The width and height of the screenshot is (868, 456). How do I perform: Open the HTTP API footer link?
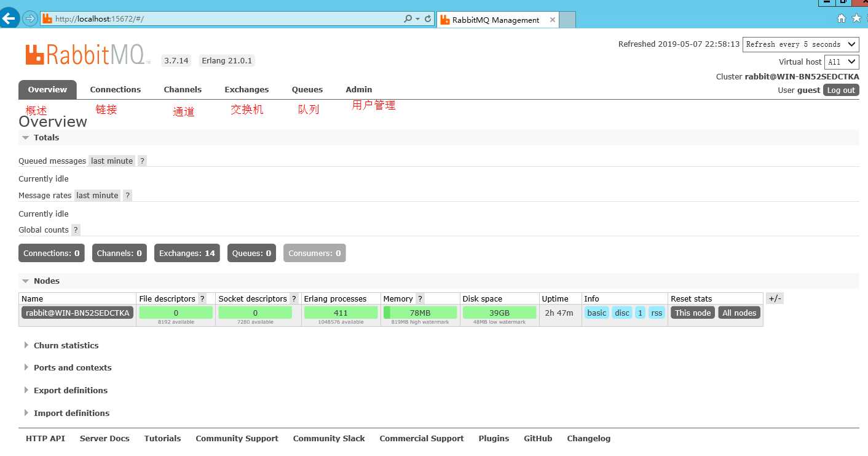(45, 438)
